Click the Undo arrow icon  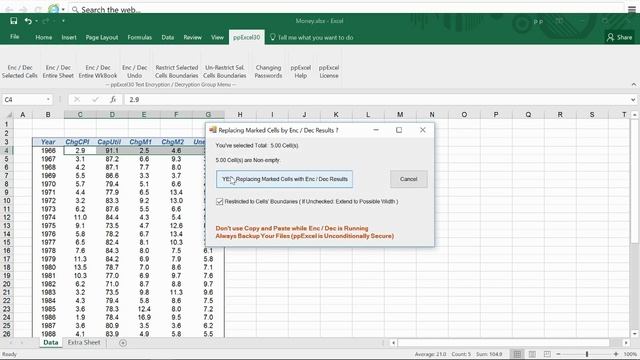click(28, 21)
